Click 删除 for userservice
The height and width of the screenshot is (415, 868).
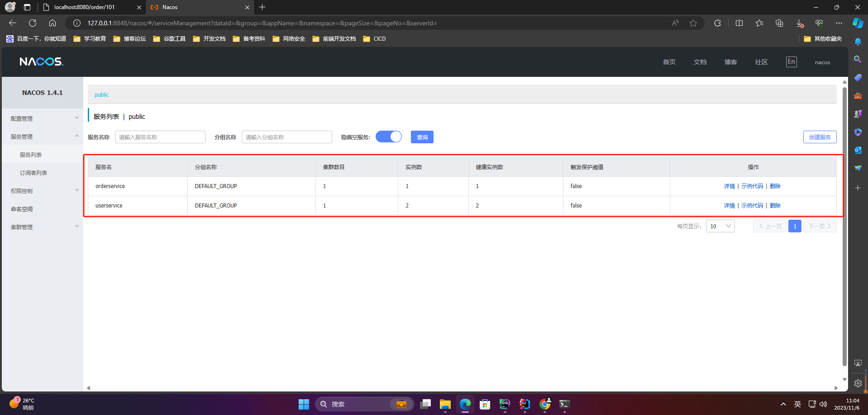coord(775,206)
